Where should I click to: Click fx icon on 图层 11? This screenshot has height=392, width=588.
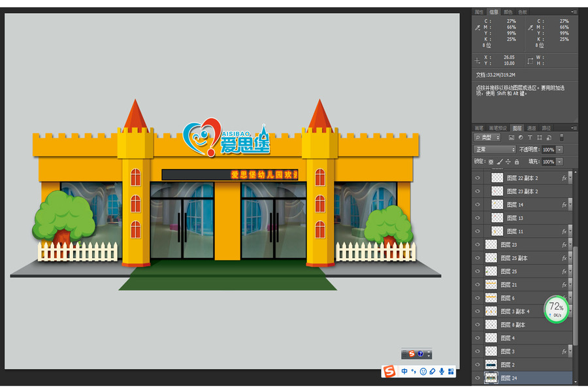point(564,231)
